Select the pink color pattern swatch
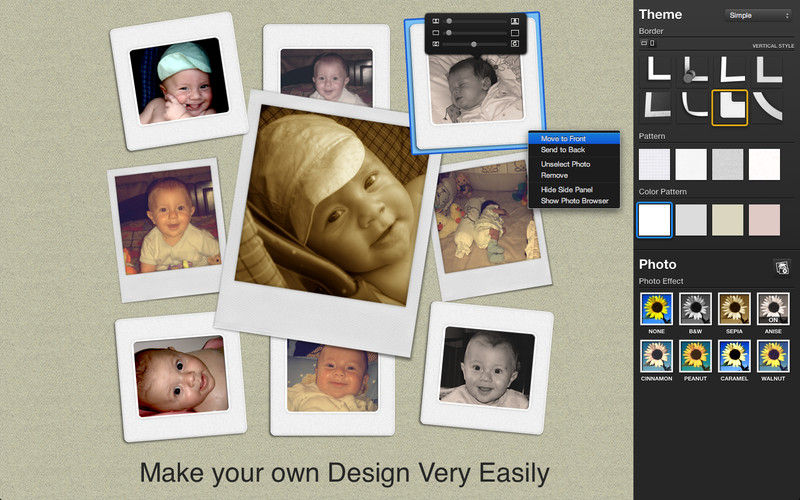800x500 pixels. 764,220
